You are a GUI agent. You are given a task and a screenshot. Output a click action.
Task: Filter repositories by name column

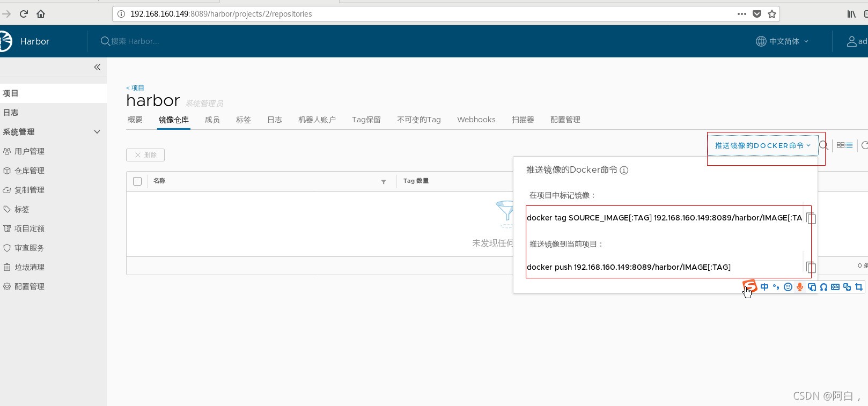[384, 182]
